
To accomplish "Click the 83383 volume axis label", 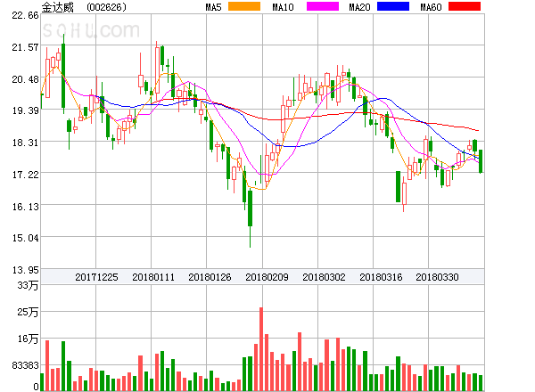I will pos(25,365).
